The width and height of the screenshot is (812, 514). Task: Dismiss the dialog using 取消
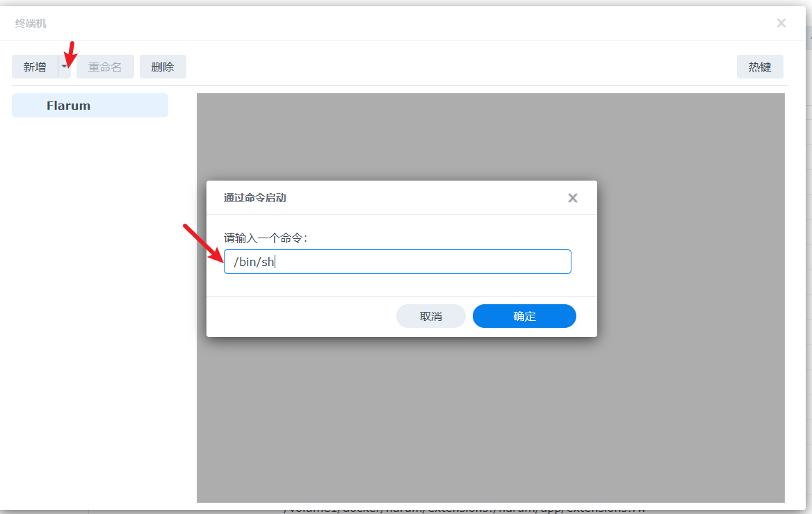click(430, 315)
